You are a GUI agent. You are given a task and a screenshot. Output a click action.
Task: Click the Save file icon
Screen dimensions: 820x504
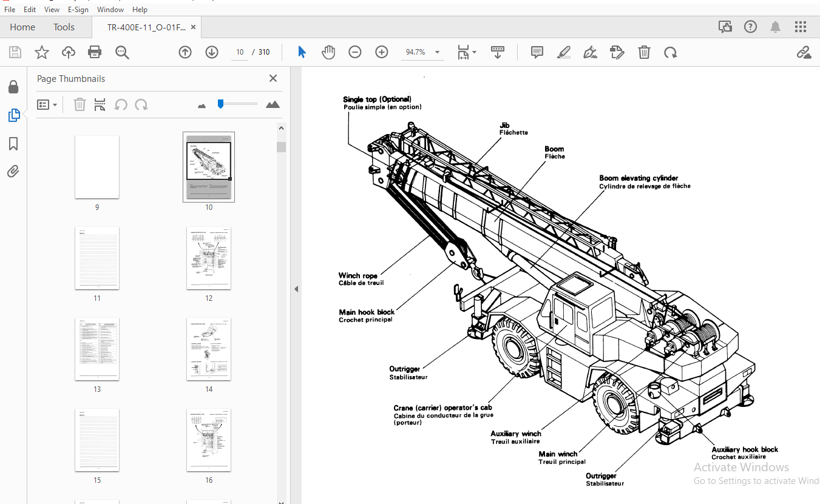click(x=15, y=52)
